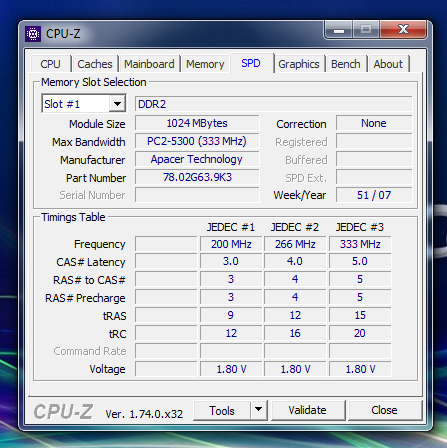Open the Caches tab

pos(95,64)
